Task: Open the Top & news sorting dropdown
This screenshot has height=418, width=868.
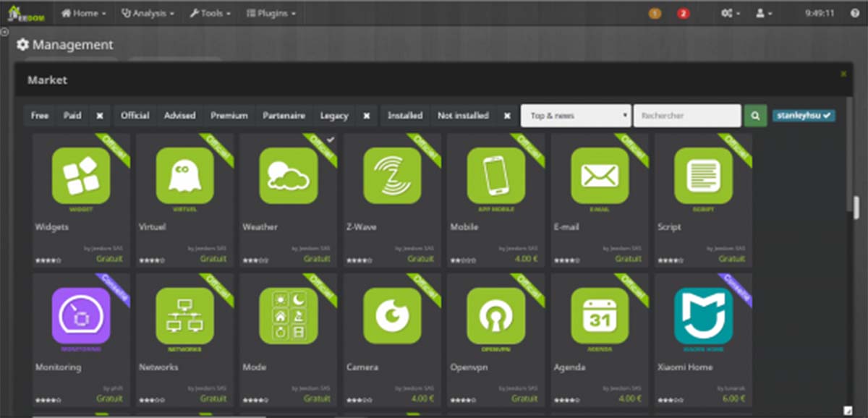Action: click(576, 115)
